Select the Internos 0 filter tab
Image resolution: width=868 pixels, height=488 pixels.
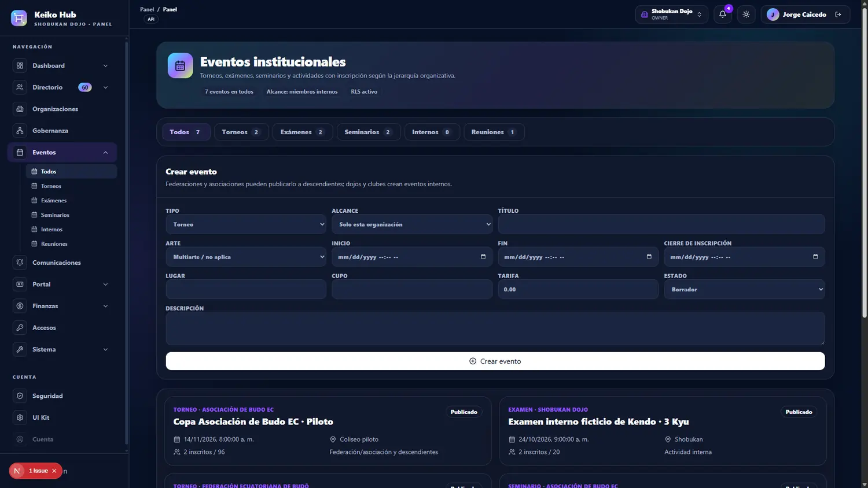432,132
